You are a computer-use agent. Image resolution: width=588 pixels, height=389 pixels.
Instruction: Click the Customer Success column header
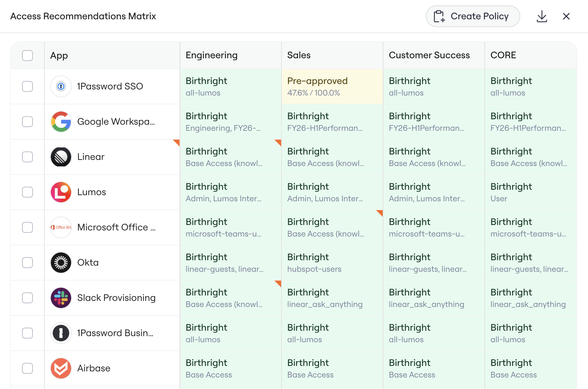(434, 55)
